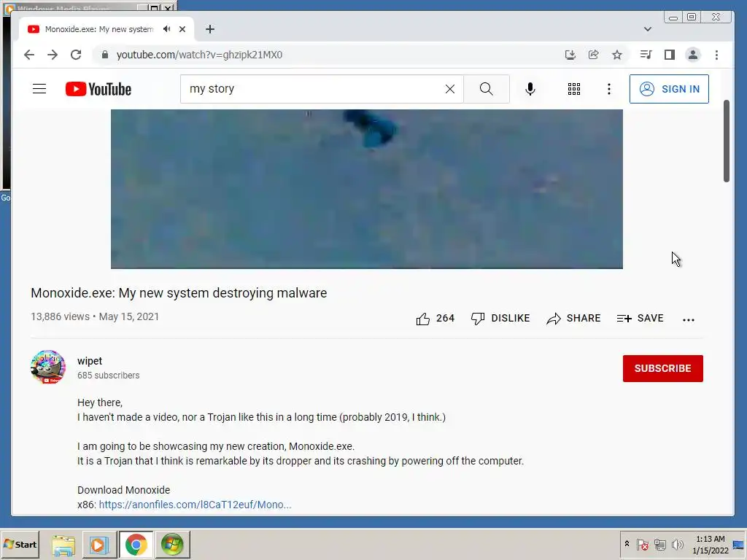Click the taskbar clock showing 1:13 AM
Screen dimensions: 747x560
[711, 544]
